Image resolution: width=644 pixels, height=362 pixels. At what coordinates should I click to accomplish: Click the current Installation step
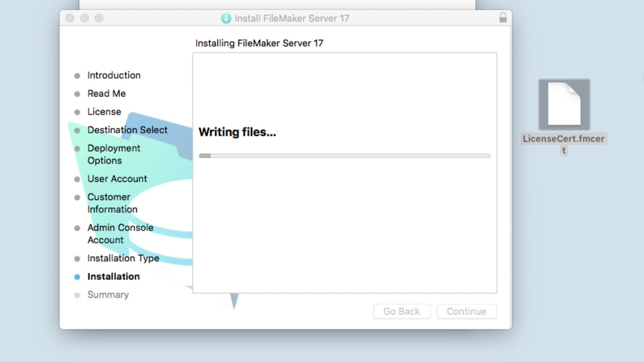click(x=114, y=277)
